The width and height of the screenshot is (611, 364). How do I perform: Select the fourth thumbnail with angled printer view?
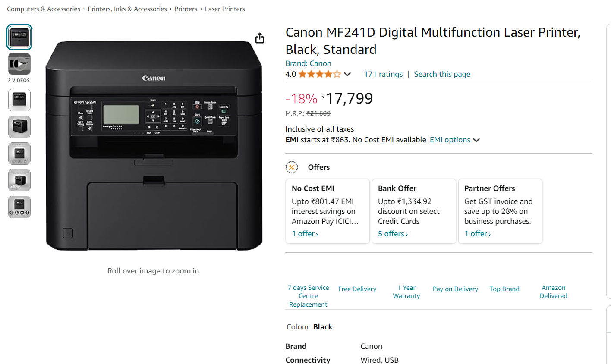tap(19, 127)
